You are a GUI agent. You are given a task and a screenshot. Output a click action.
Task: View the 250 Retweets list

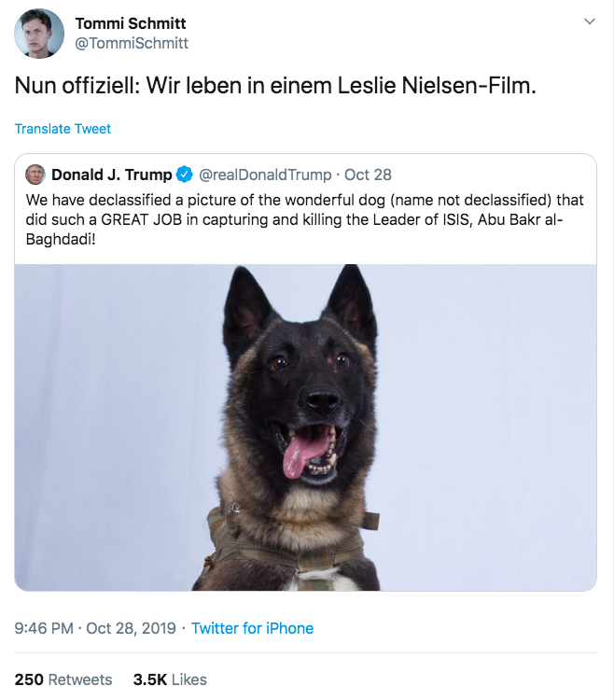pos(63,679)
